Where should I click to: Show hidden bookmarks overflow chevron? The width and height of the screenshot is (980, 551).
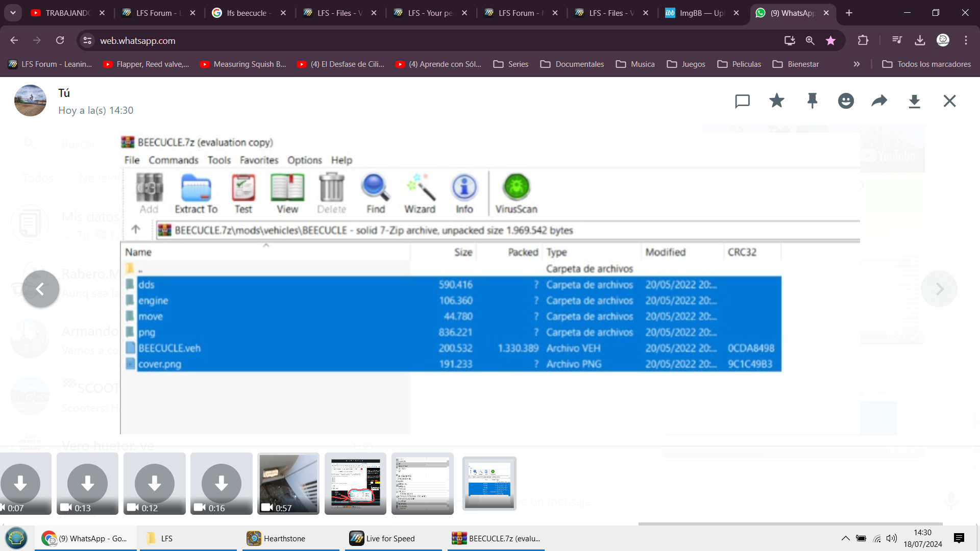tap(856, 64)
